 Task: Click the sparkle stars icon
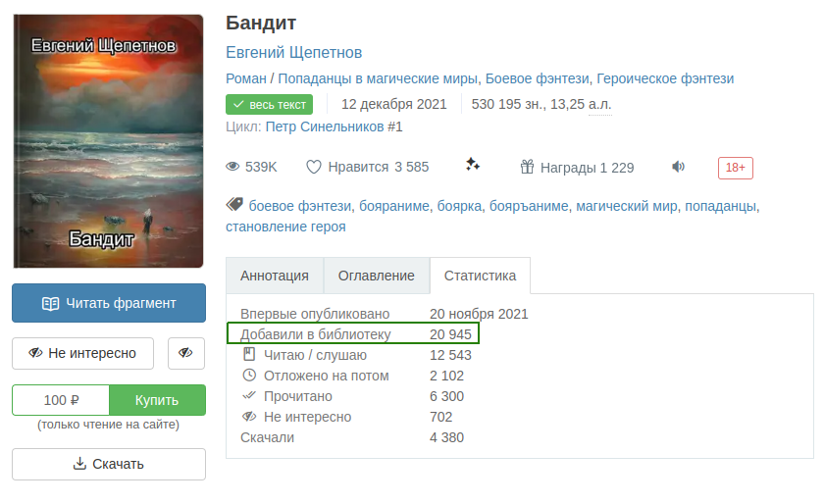(473, 166)
